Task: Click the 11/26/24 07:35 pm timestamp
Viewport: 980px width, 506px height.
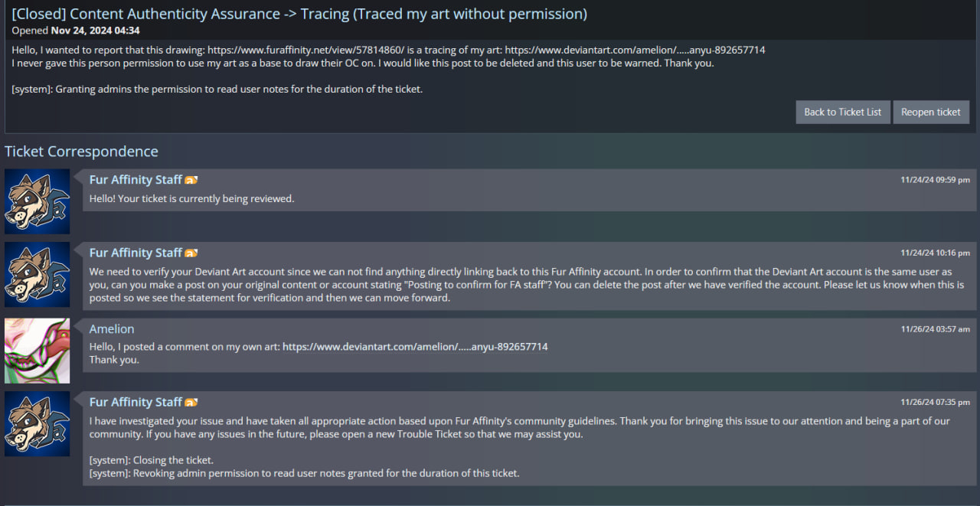Action: click(935, 402)
